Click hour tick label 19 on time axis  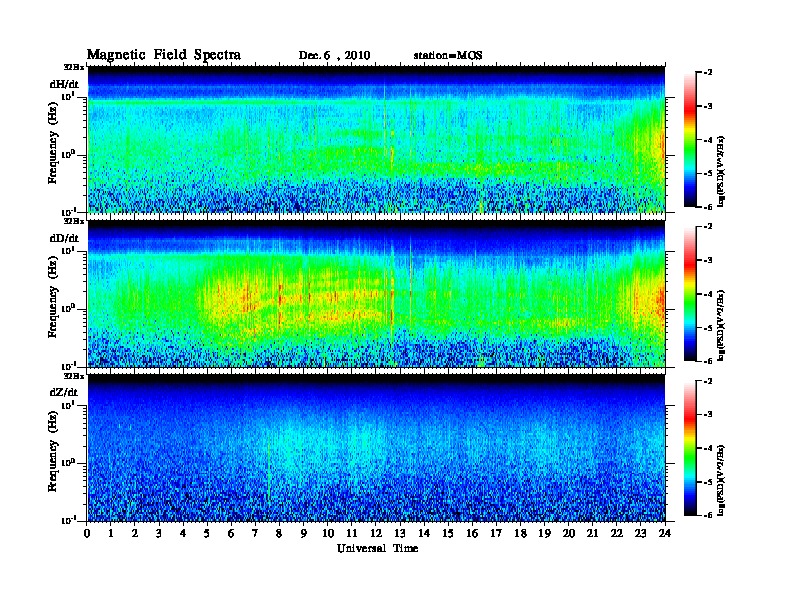[544, 534]
